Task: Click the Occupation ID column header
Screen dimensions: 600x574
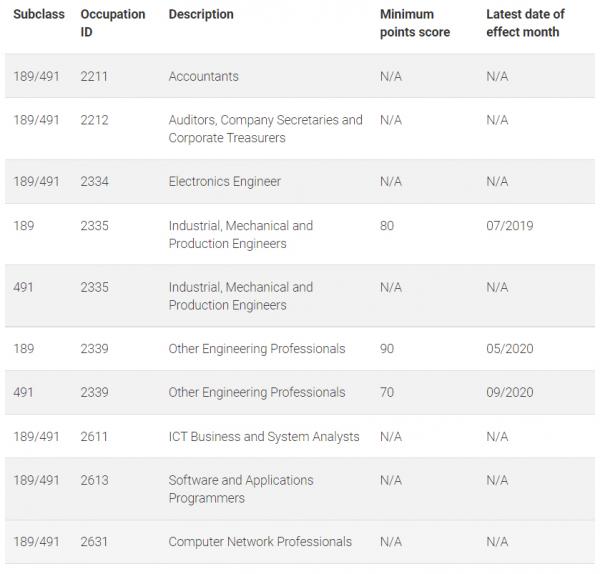Action: tap(112, 23)
